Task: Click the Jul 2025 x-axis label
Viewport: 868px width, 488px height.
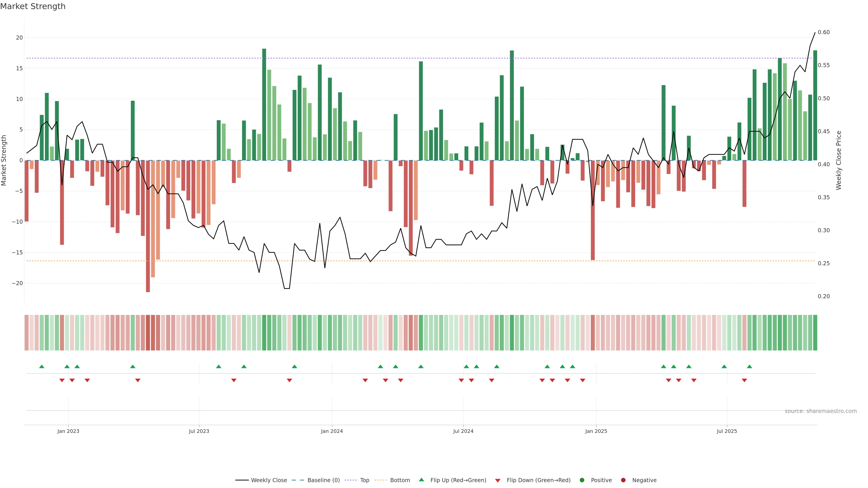Action: (726, 431)
